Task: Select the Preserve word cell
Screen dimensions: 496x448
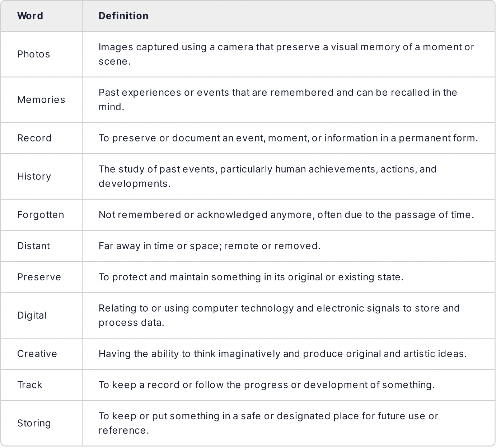Action: pos(39,277)
